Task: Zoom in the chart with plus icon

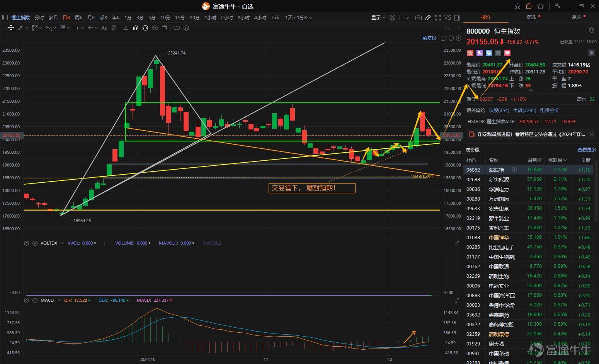Action: (x=458, y=38)
